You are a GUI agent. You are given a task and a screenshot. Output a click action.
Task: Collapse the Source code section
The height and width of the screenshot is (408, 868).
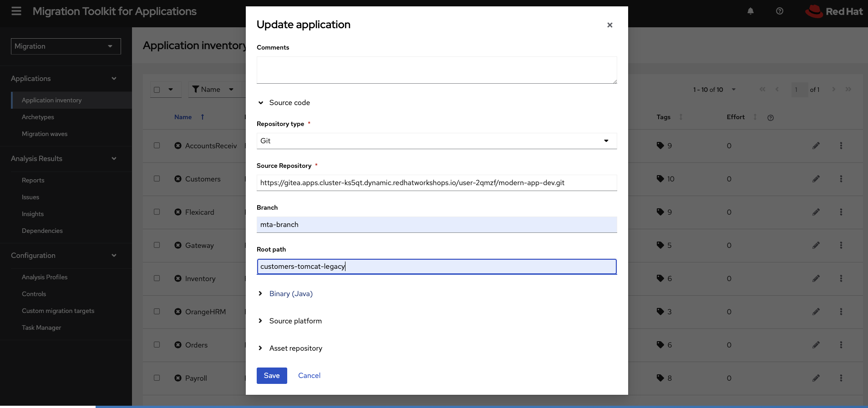tap(284, 103)
